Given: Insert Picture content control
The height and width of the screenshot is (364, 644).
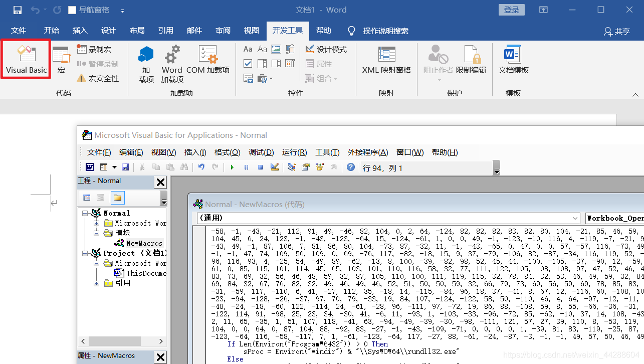Looking at the screenshot, I should coord(276,49).
